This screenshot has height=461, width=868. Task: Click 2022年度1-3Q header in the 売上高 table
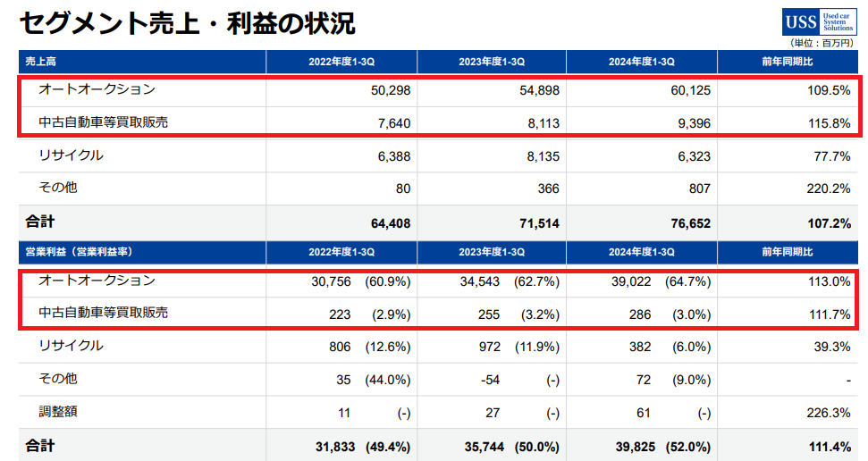(341, 62)
